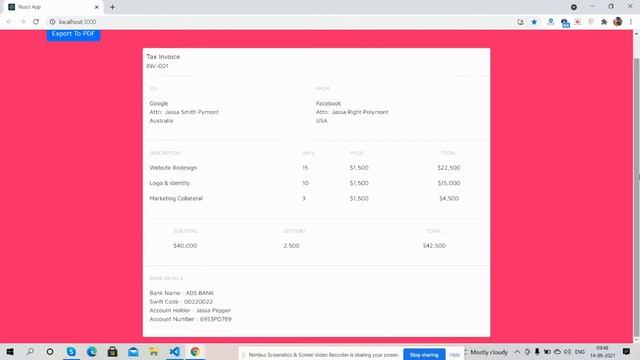Click Attn: Jassa Smith Pymont line
Viewport: 640px width, 360px height.
184,112
